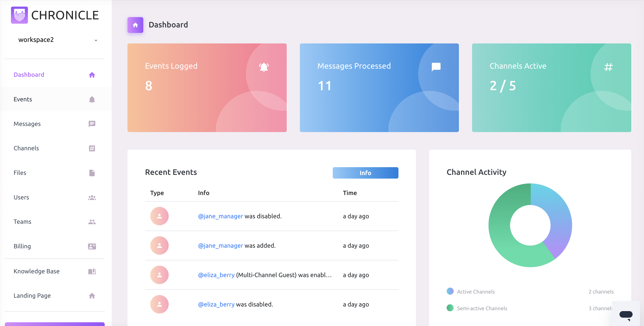The height and width of the screenshot is (326, 644).
Task: Click the Semi-active Channels legend color dot
Action: pos(450,308)
